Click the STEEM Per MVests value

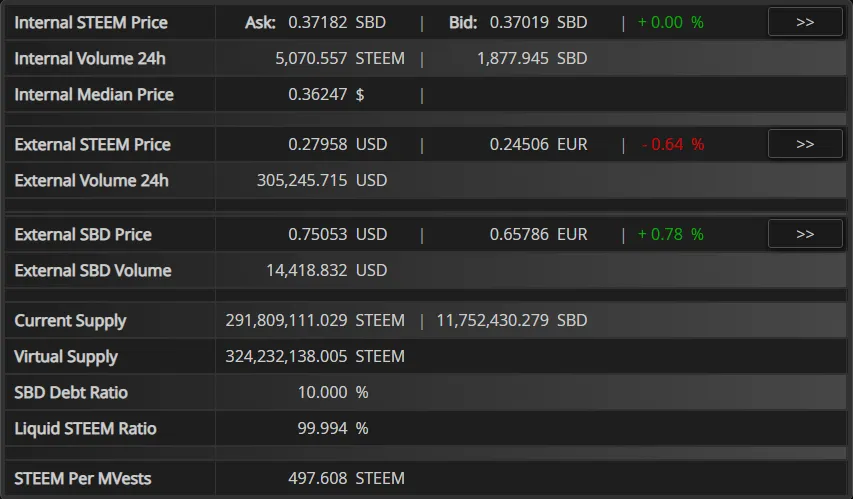pyautogui.click(x=318, y=478)
